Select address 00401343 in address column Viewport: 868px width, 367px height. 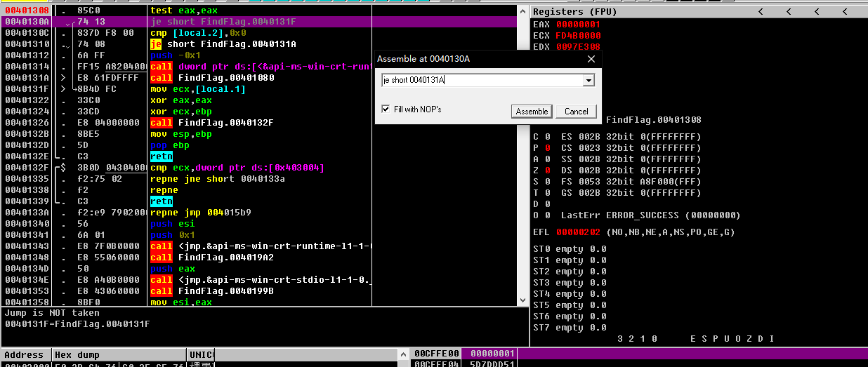pos(27,246)
